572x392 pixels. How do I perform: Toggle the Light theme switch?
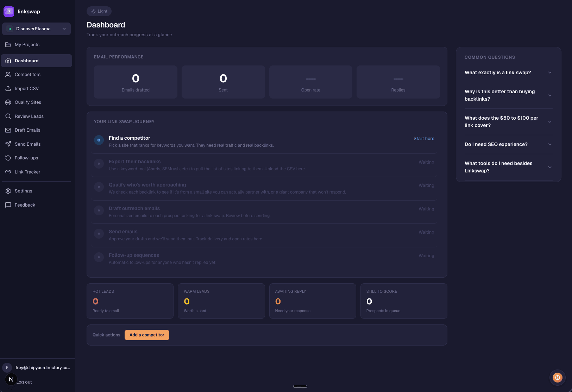(99, 11)
